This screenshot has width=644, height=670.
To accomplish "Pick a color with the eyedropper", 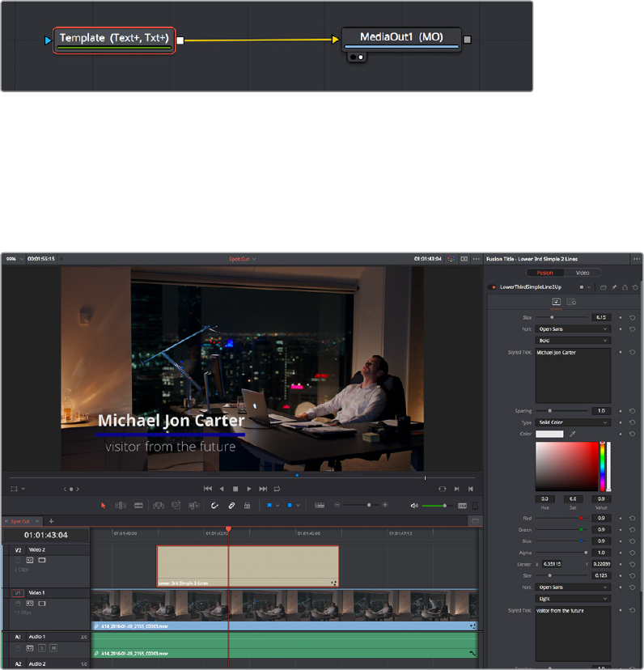I will [573, 434].
